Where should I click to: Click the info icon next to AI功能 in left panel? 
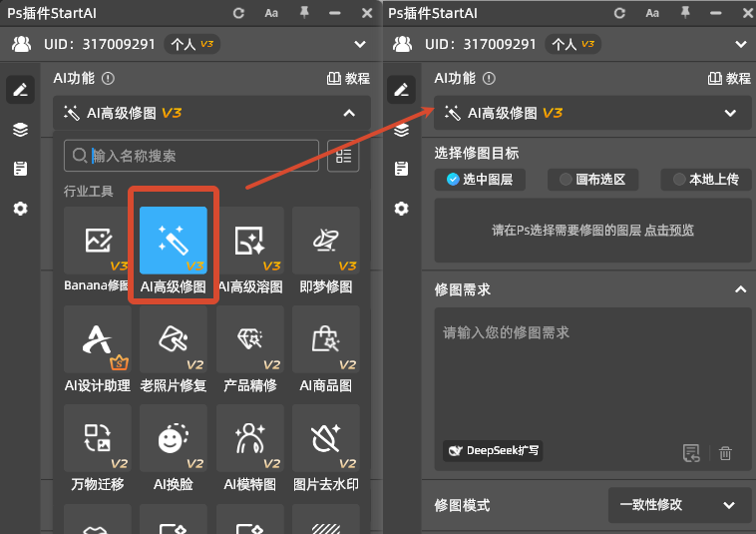[108, 78]
